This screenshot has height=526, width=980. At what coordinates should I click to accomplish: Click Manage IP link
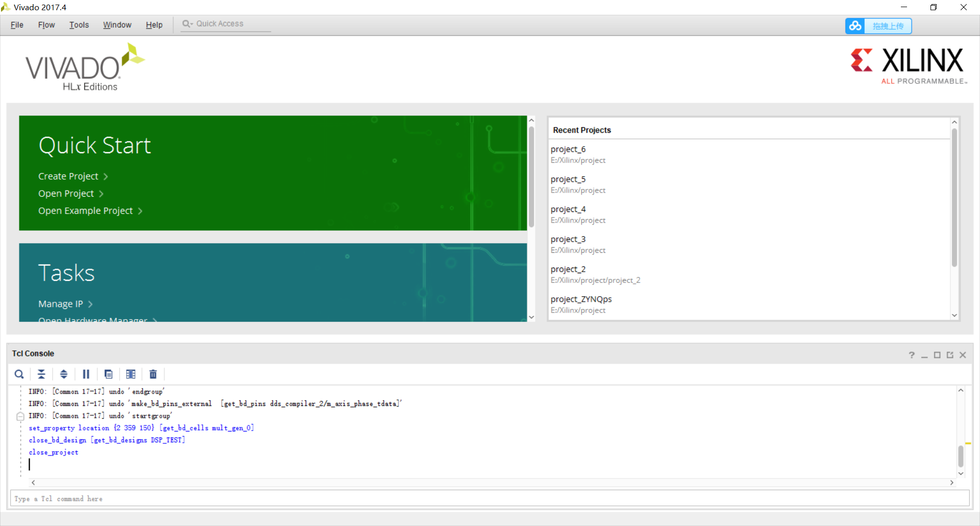[65, 304]
